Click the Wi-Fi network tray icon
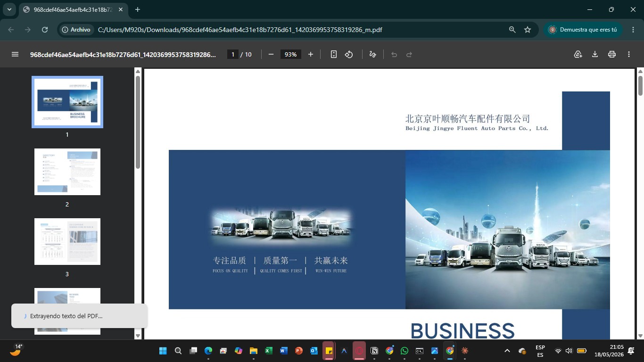The image size is (644, 362). [x=558, y=351]
